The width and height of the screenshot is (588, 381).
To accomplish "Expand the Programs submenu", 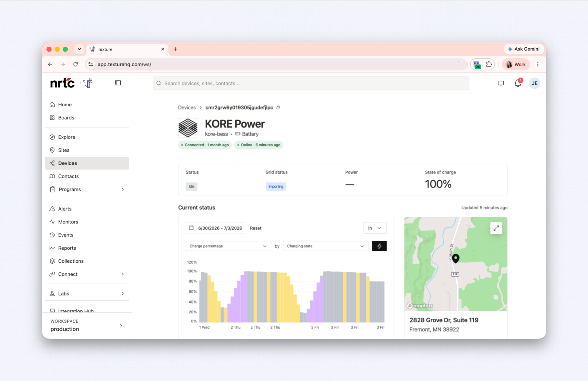I will (x=123, y=189).
